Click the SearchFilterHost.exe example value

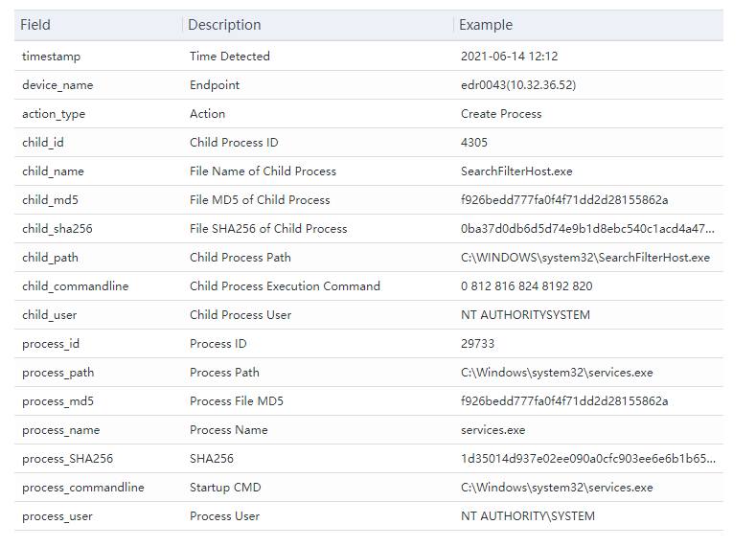click(x=516, y=171)
